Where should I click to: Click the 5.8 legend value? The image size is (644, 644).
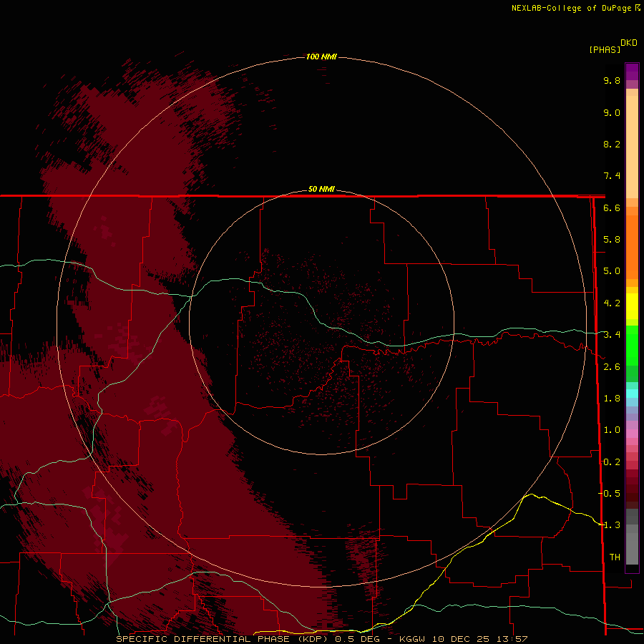coord(612,240)
